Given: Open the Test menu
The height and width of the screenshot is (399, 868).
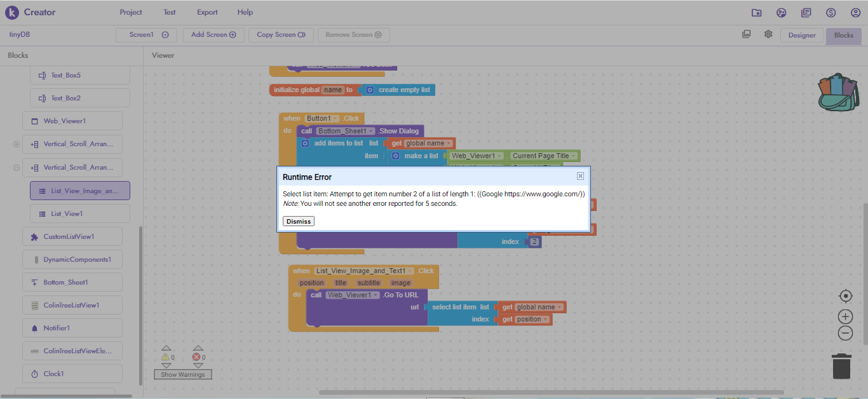Looking at the screenshot, I should [170, 12].
